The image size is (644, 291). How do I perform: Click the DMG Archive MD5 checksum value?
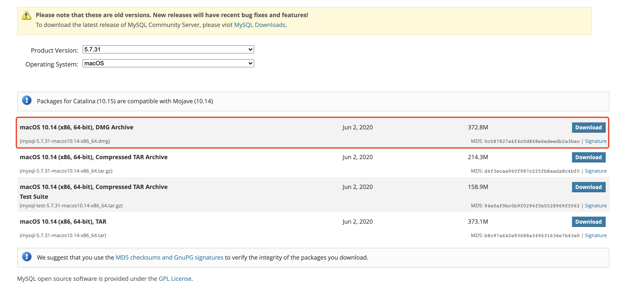click(532, 141)
